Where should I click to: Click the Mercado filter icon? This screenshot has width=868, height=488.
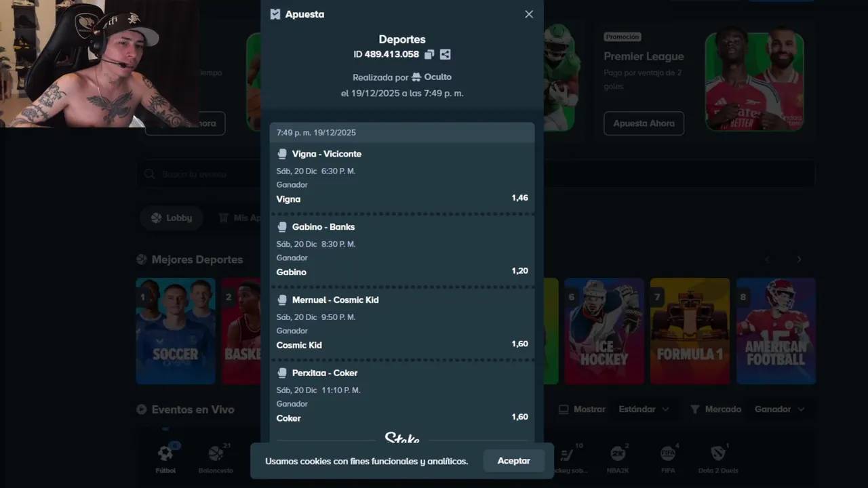[695, 409]
